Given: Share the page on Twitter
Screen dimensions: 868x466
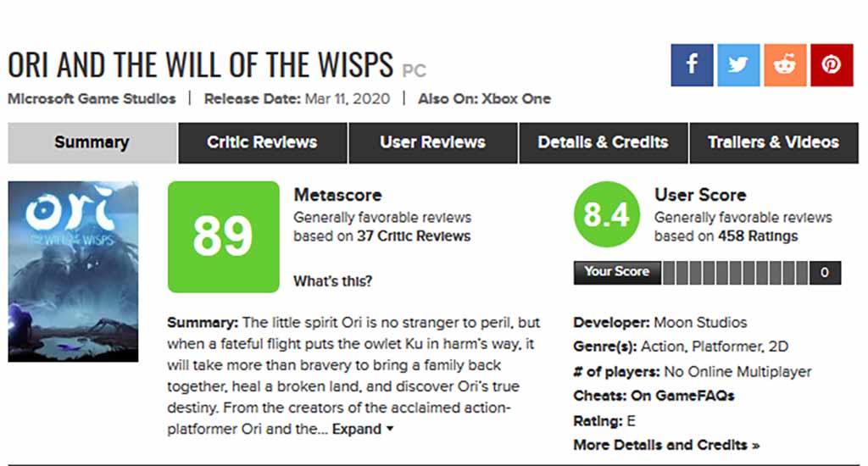Looking at the screenshot, I should pos(738,65).
